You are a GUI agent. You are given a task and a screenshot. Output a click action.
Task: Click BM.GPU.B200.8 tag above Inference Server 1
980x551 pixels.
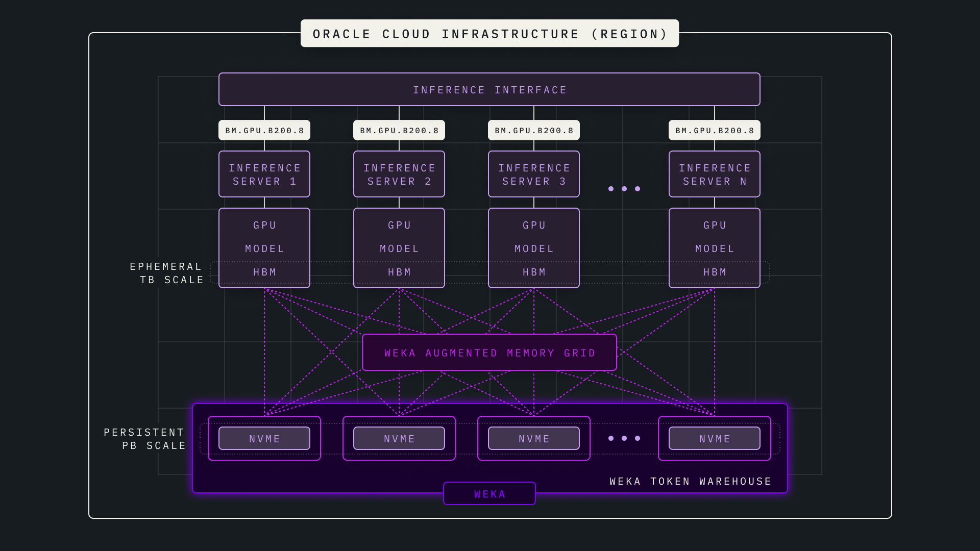coord(264,131)
